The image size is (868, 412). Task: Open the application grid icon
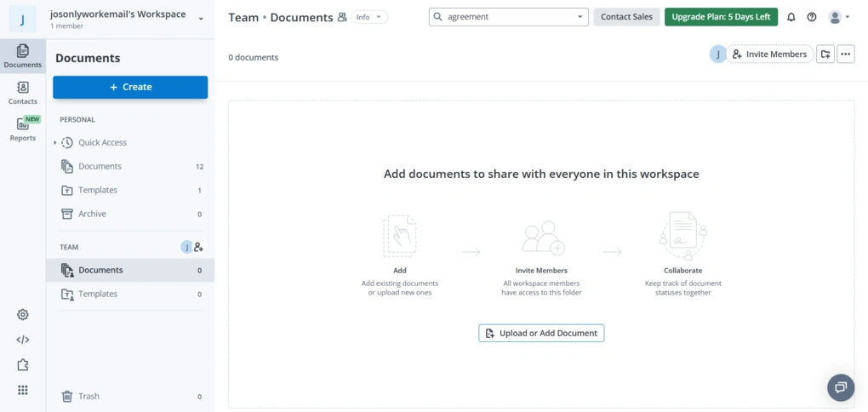pyautogui.click(x=23, y=390)
